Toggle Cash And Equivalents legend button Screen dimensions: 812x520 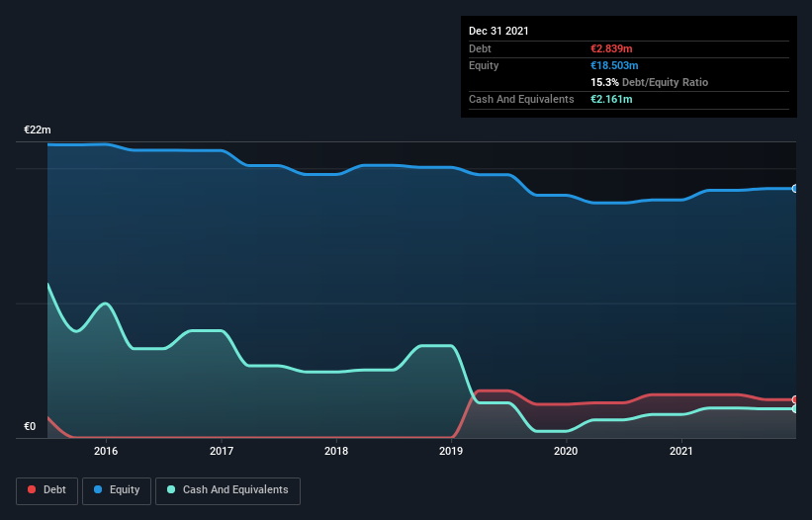(227, 490)
